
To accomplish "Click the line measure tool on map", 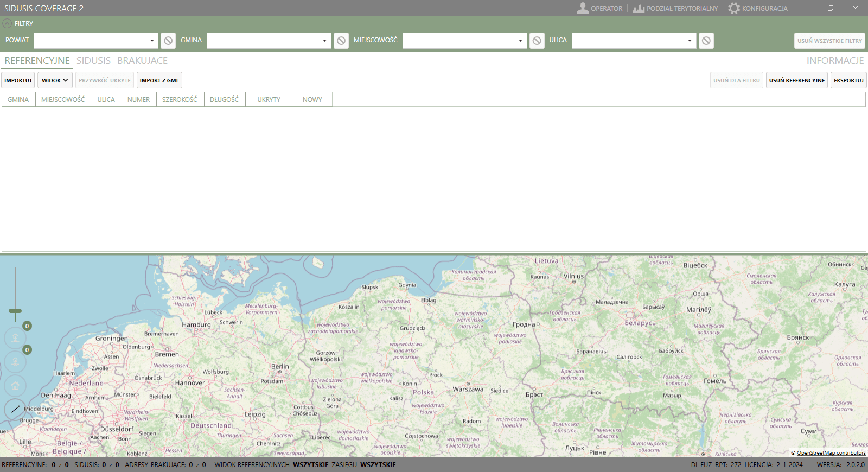I will 15,409.
